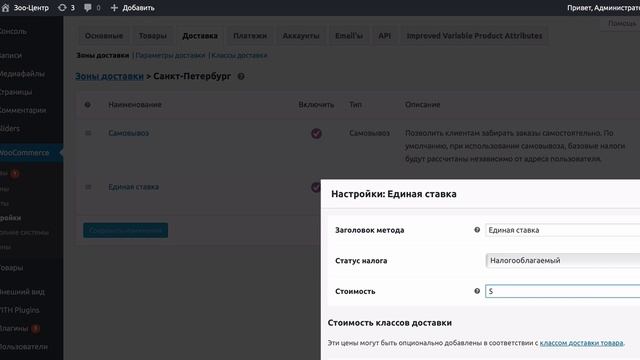The width and height of the screenshot is (640, 360).
Task: Open Страницы in the admin sidebar
Action: click(x=16, y=92)
